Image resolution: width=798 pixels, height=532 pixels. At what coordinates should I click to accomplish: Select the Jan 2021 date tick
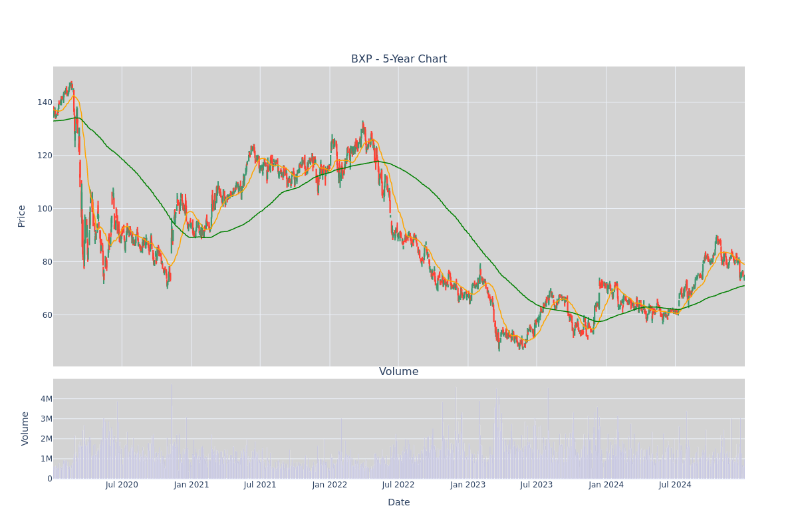tap(192, 485)
